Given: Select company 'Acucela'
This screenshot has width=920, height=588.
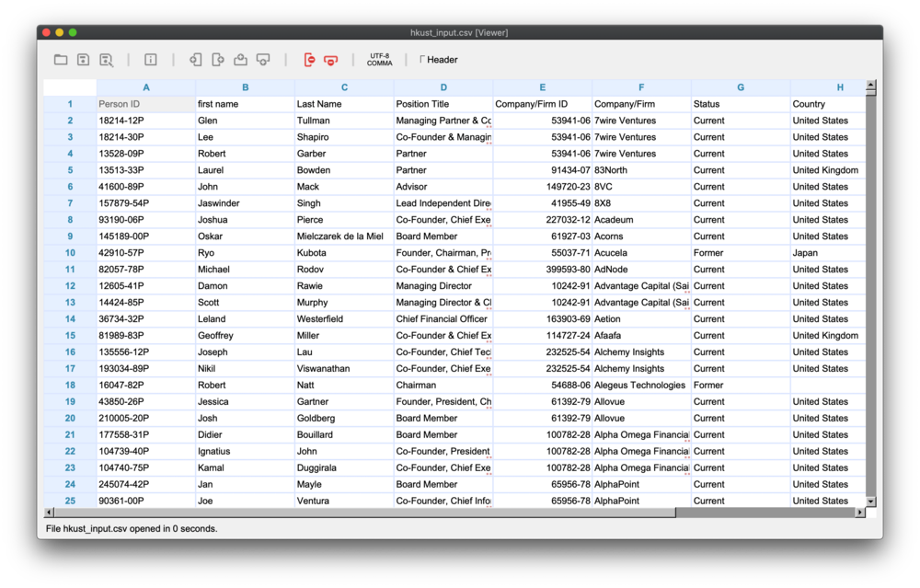Looking at the screenshot, I should click(641, 253).
